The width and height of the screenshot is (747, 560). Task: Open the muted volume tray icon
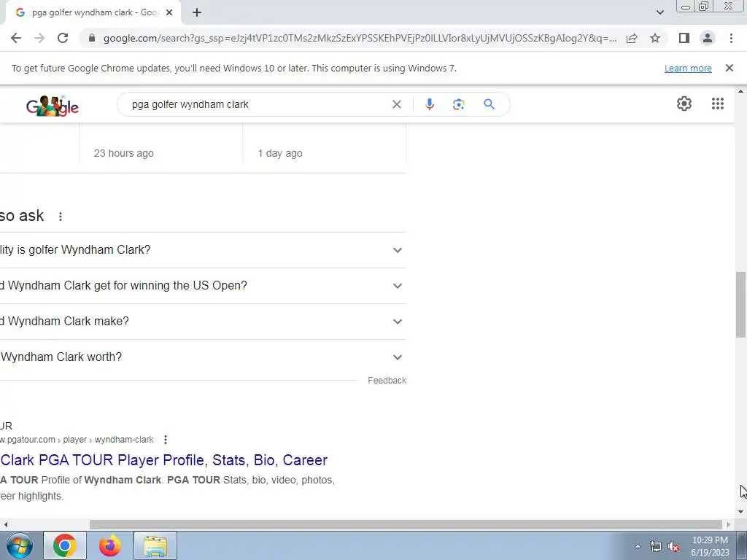coord(673,546)
